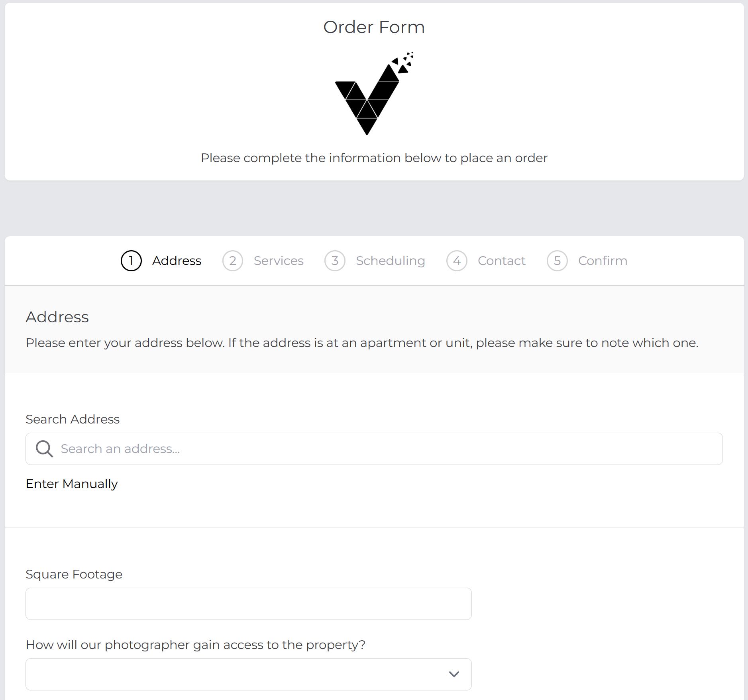Click the step 5 number circle
The width and height of the screenshot is (748, 700).
click(557, 261)
